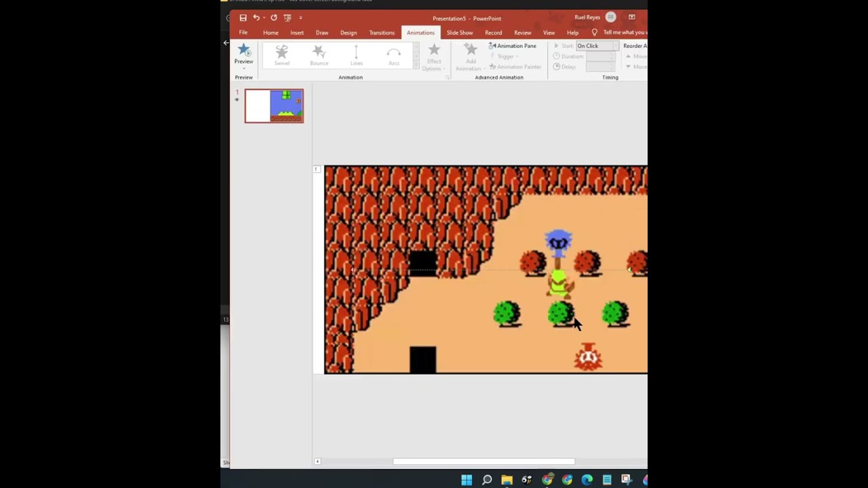The width and height of the screenshot is (868, 488).
Task: Open the Trigger dropdown
Action: 505,56
